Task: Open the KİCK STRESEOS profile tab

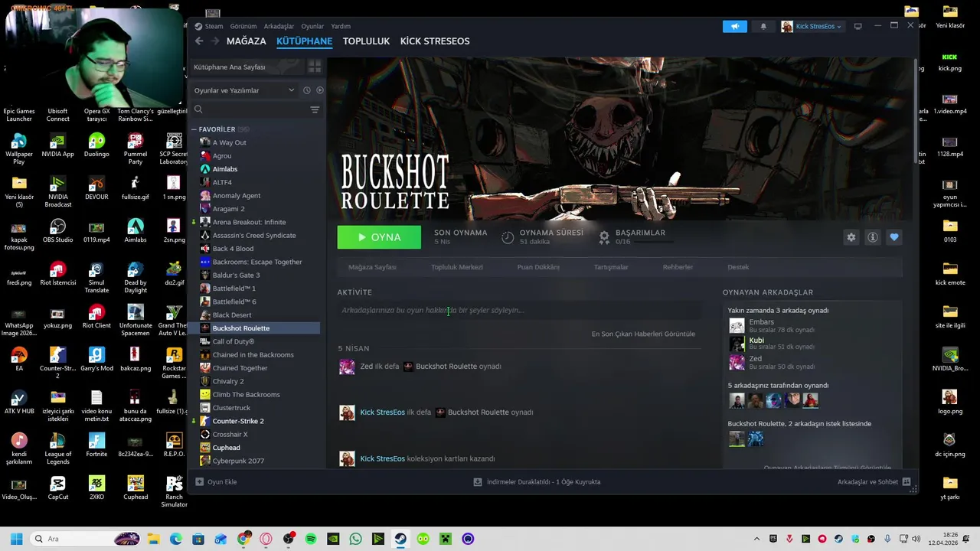Action: [x=435, y=41]
